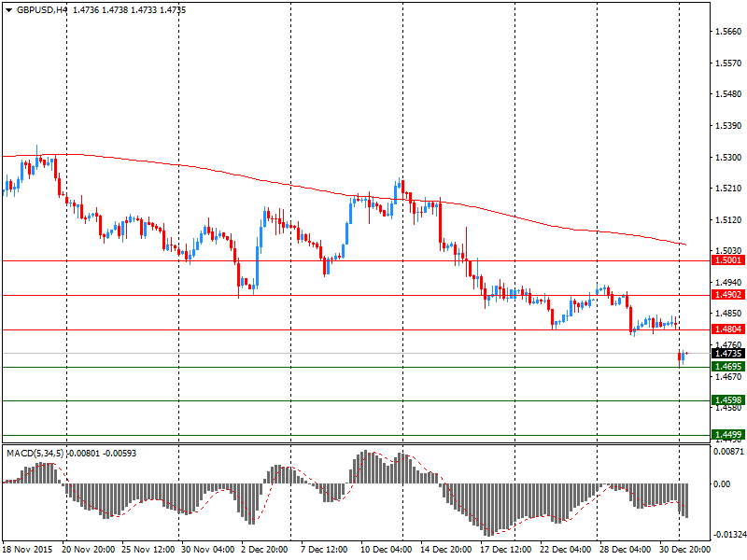Click the 14 Dec 20:00 time label
Viewport: 747px width, 560px height.
(x=446, y=549)
